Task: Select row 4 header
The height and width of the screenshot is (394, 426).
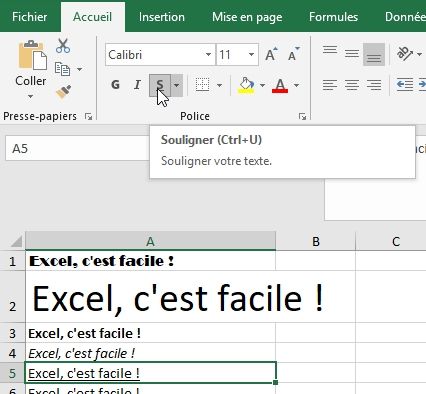Action: click(12, 353)
